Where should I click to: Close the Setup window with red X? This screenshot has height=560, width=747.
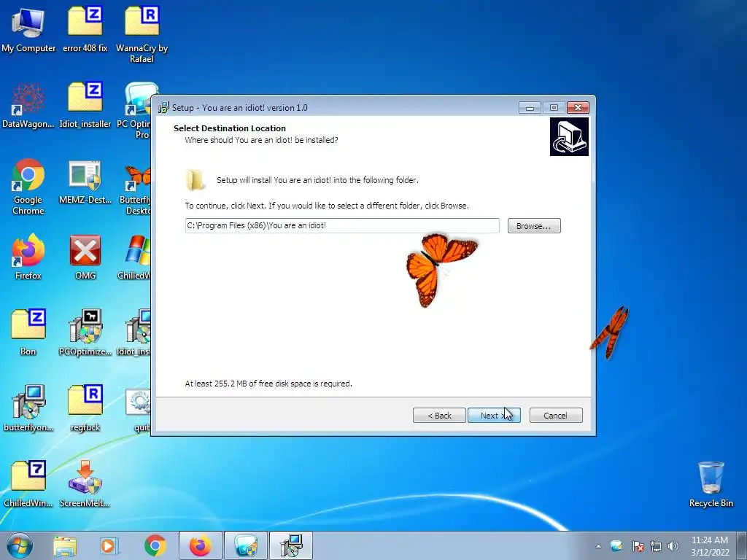(x=578, y=108)
